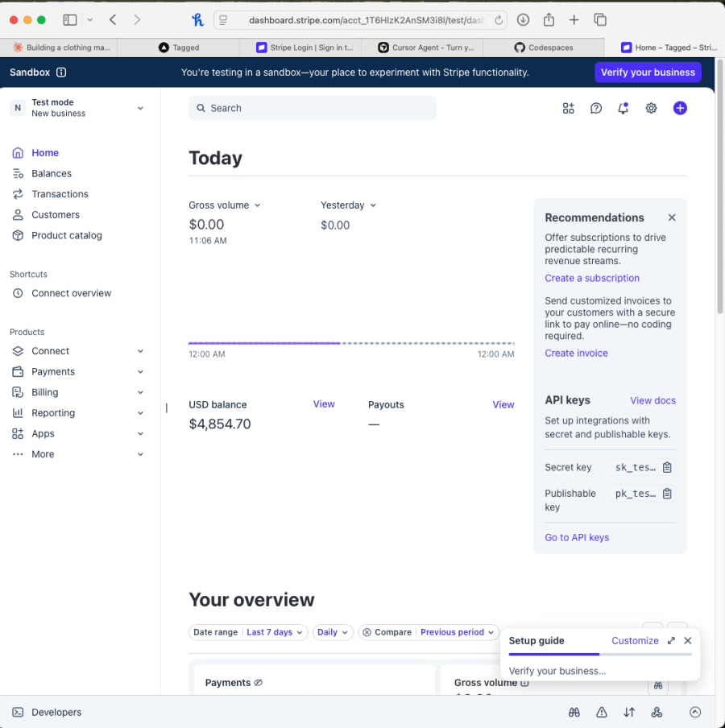The width and height of the screenshot is (725, 728).
Task: Click the Safari share icon
Action: [549, 20]
